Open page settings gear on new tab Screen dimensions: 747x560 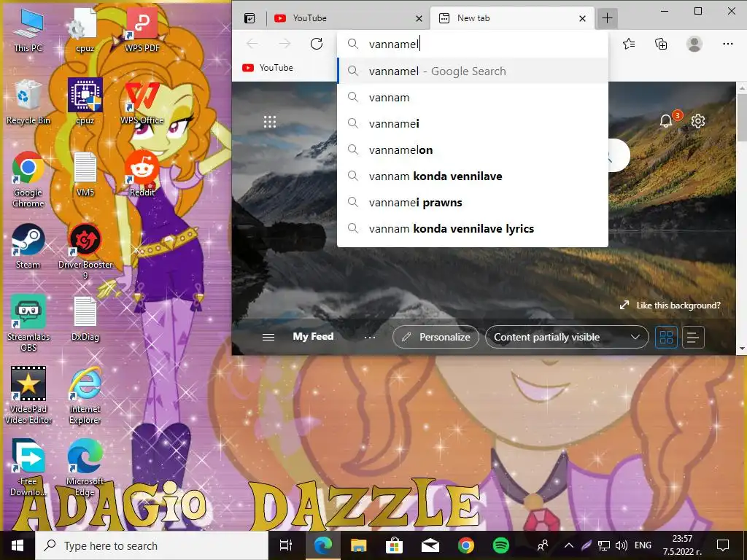tap(698, 121)
